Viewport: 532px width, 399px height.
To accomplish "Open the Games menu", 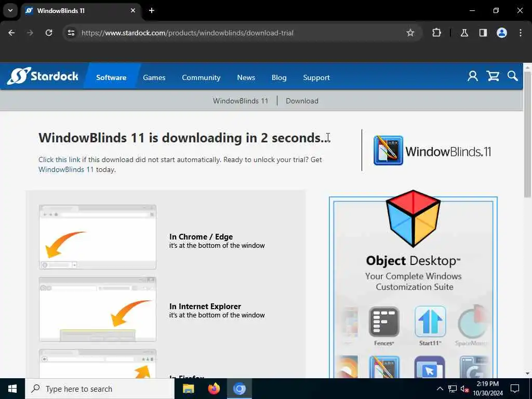I will [x=154, y=77].
